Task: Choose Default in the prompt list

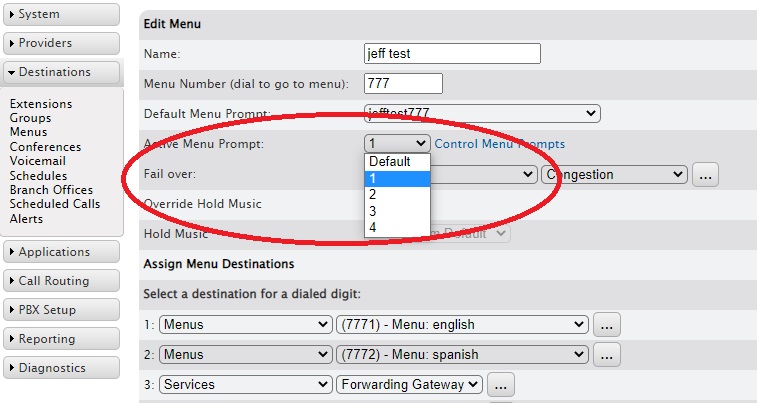Action: (x=397, y=162)
